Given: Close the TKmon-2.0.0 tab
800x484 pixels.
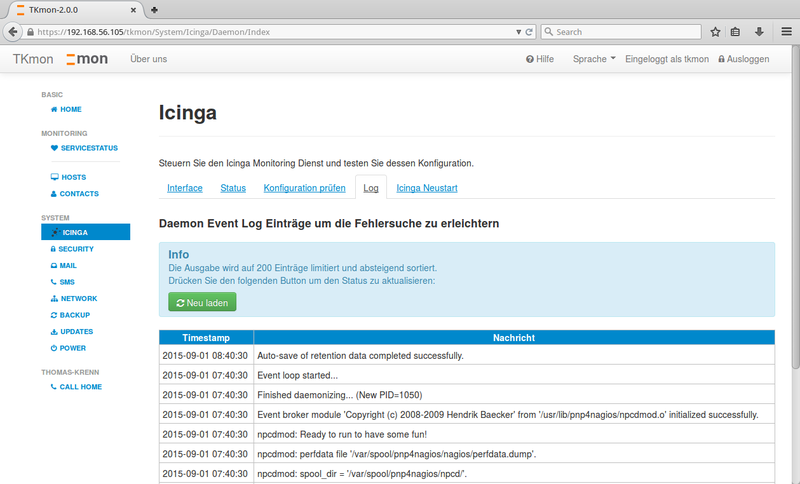Looking at the screenshot, I should coord(133,10).
